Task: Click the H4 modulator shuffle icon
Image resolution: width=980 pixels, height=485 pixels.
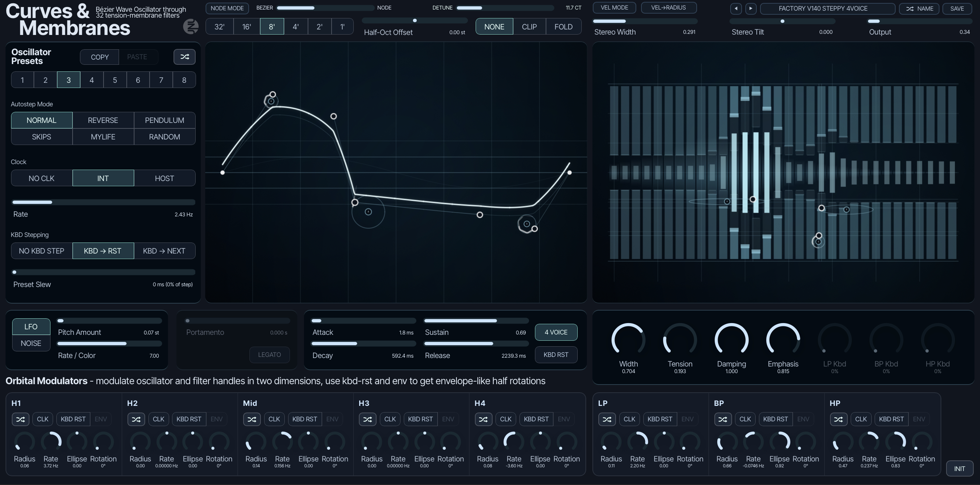Action: [x=483, y=419]
